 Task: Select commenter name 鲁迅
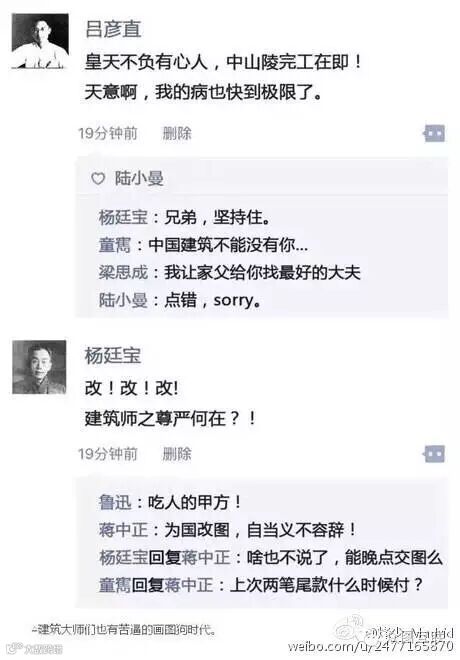(x=115, y=502)
